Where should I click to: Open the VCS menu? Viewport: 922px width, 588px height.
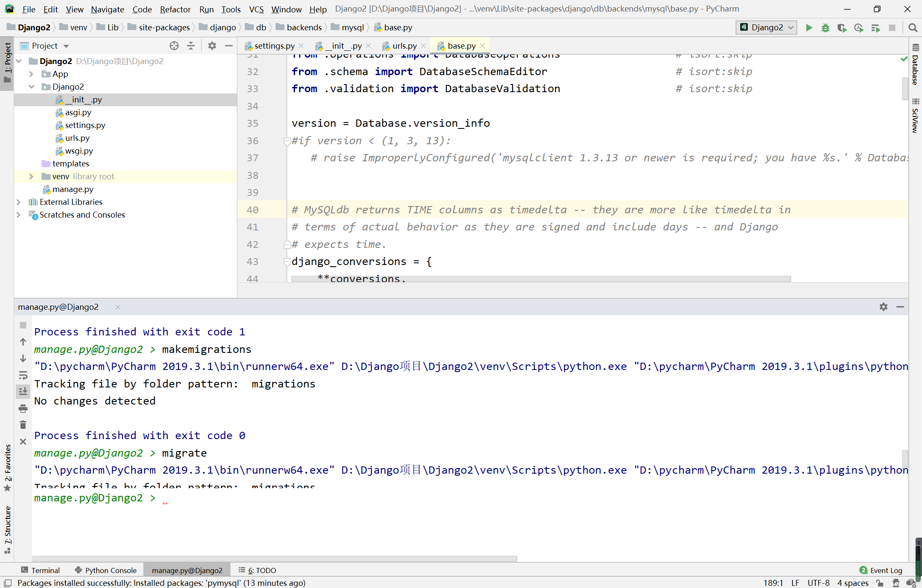(x=256, y=9)
